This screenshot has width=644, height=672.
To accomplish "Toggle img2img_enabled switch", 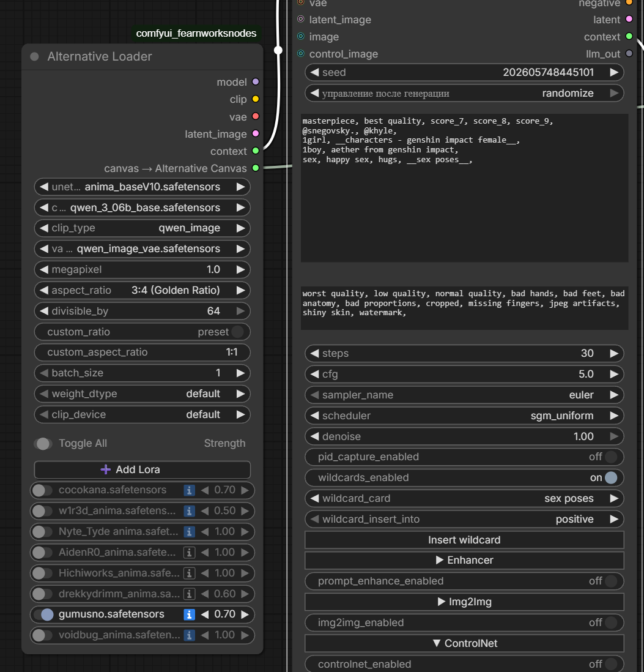I will coord(611,622).
